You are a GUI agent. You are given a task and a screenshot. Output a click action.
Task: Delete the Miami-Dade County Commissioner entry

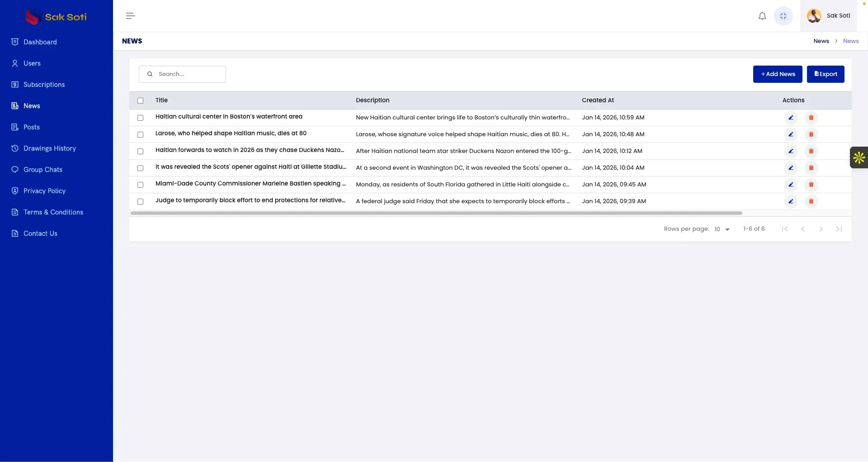tap(811, 185)
